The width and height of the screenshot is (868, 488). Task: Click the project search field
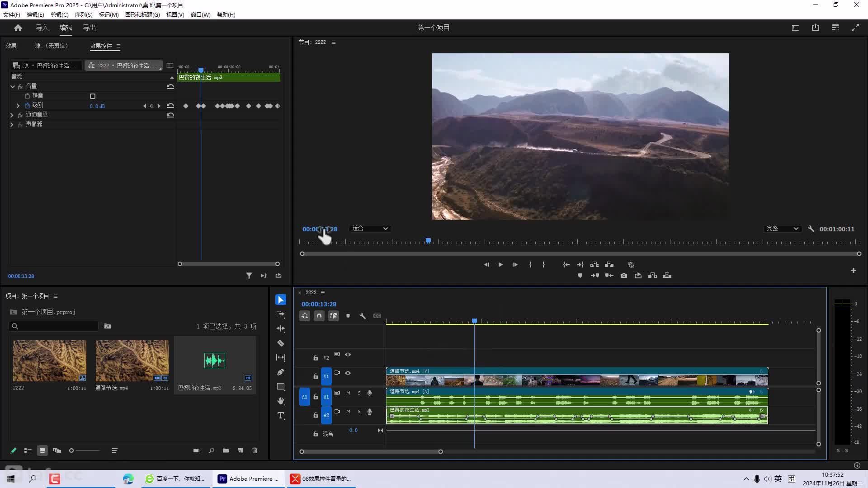(x=53, y=326)
